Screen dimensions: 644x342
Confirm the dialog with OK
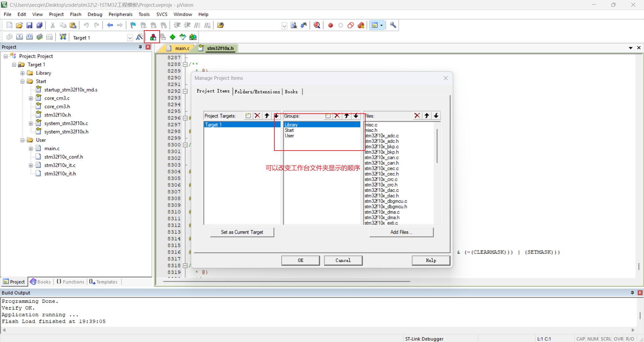tap(301, 261)
